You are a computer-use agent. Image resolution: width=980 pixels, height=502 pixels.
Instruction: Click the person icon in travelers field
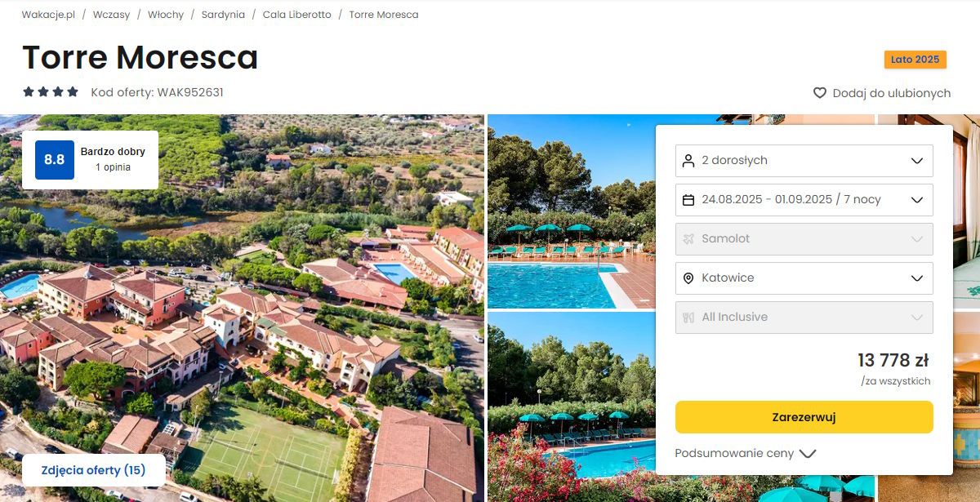[x=688, y=161]
